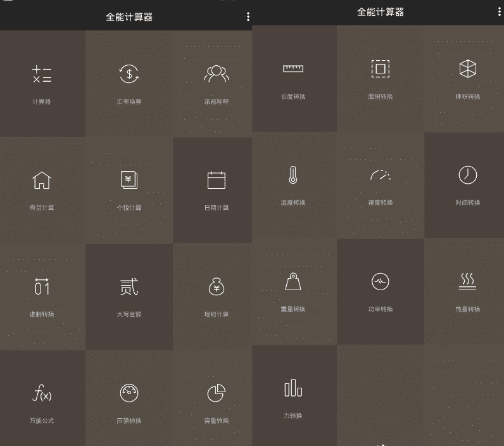Click the 温度转换 text label
Viewport: 504px width, 446px height.
coord(293,203)
